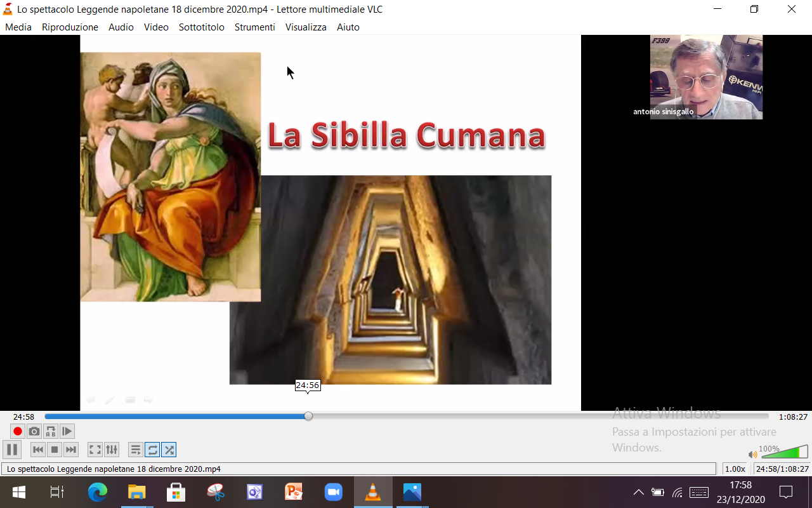Screen dimensions: 812x508
Task: Toggle fullscreen video mode
Action: coord(95,450)
